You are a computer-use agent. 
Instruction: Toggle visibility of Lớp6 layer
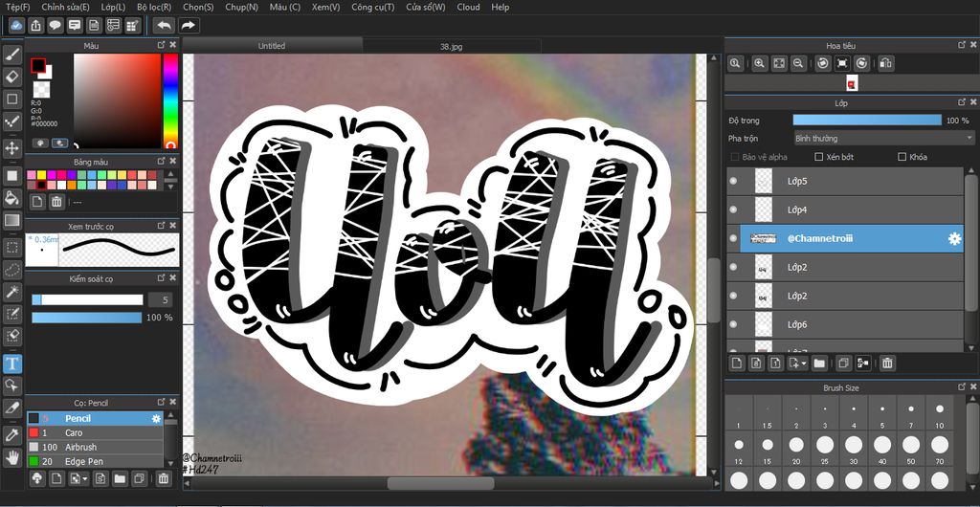[733, 324]
